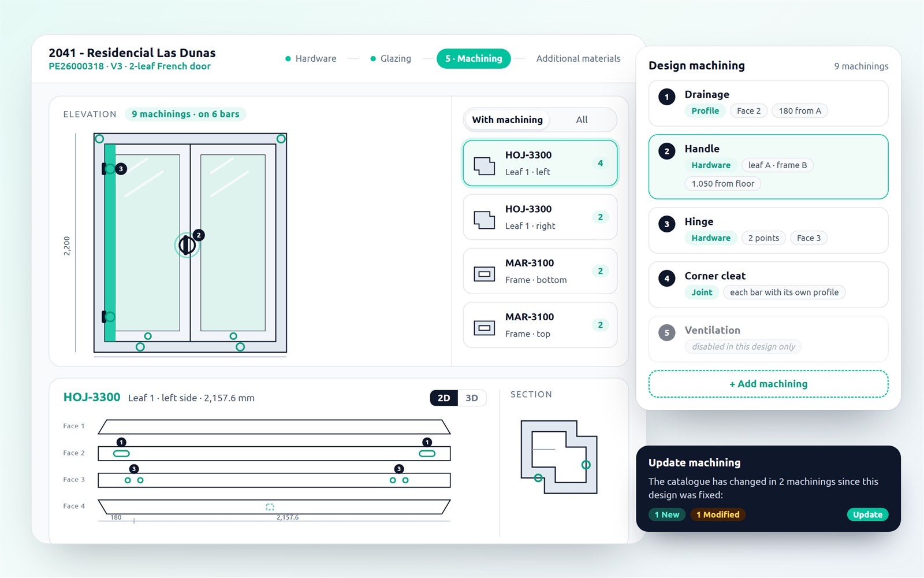Click the PE26000318 · V3 · 2-leaf French door subtitle

(x=129, y=66)
